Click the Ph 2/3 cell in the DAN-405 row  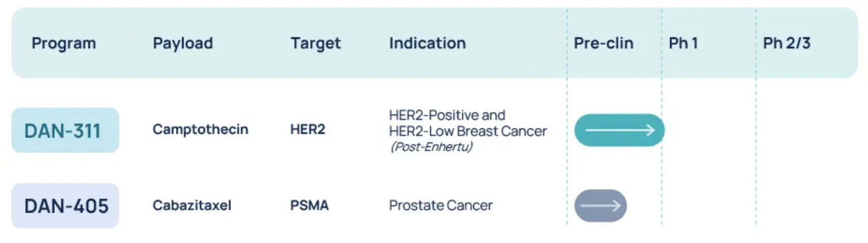click(x=806, y=206)
